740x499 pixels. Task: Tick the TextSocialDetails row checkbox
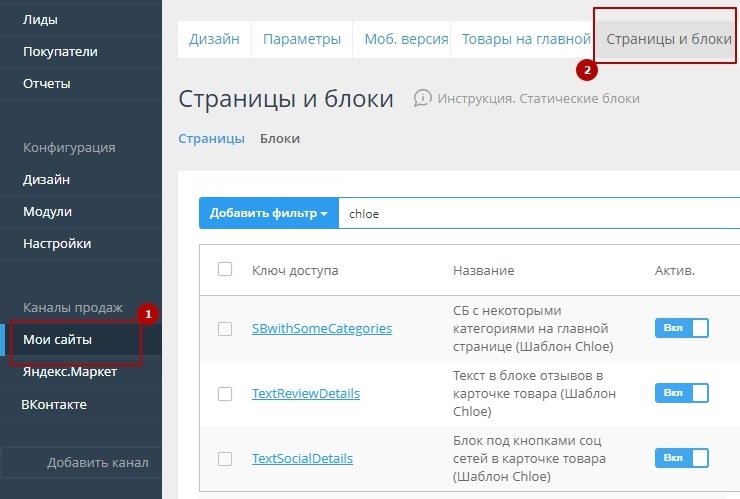click(x=225, y=458)
